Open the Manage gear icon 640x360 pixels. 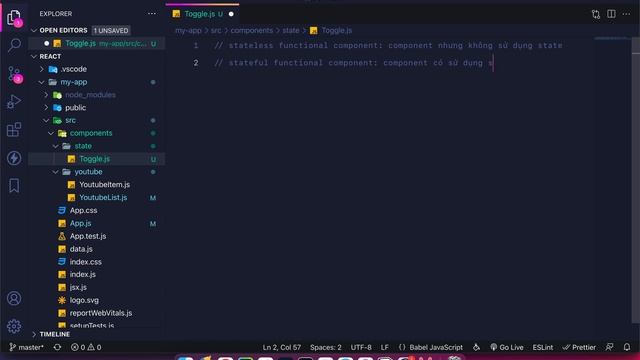point(14,326)
